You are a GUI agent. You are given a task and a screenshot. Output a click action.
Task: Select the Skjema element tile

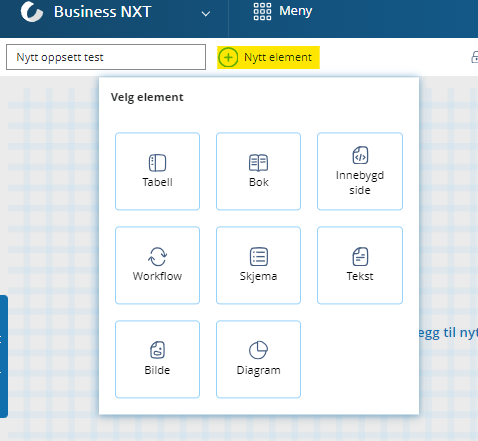coord(258,265)
